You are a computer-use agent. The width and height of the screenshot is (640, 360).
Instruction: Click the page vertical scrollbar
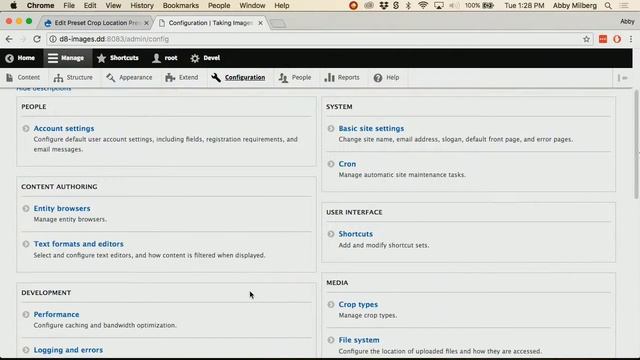pyautogui.click(x=636, y=144)
